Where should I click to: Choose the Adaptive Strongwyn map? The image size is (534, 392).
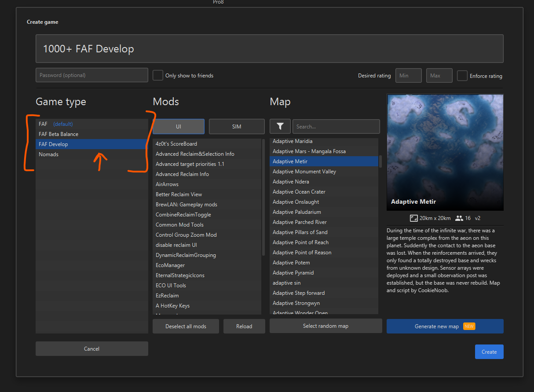coord(324,303)
